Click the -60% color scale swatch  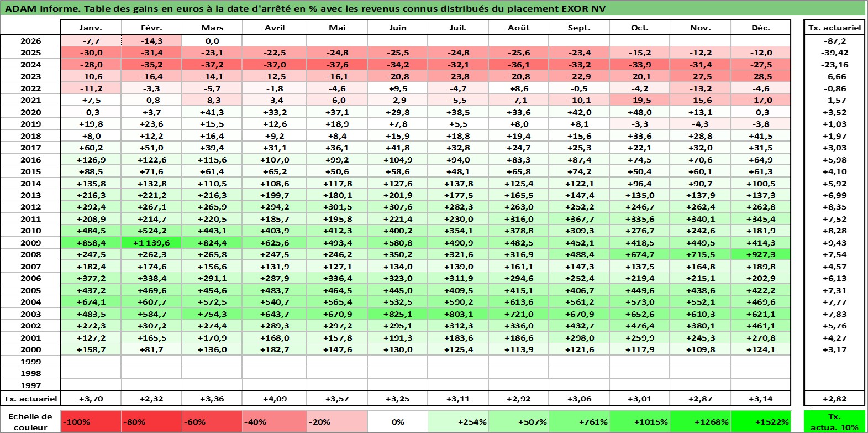[212, 422]
